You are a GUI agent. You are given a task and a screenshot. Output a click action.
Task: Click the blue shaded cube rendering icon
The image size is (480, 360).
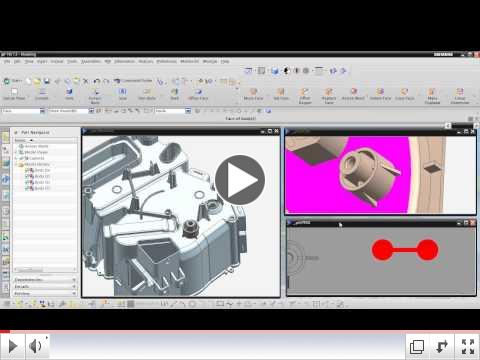275,71
